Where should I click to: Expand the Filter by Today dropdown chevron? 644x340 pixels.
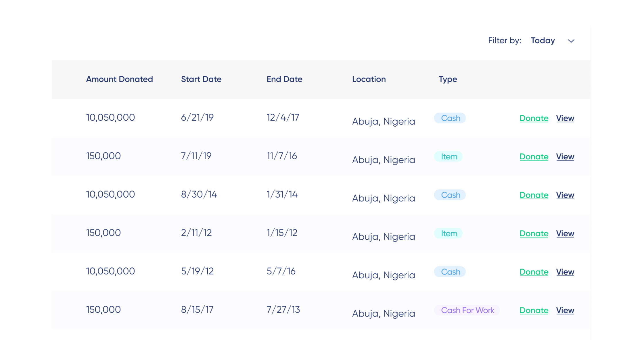pos(571,41)
